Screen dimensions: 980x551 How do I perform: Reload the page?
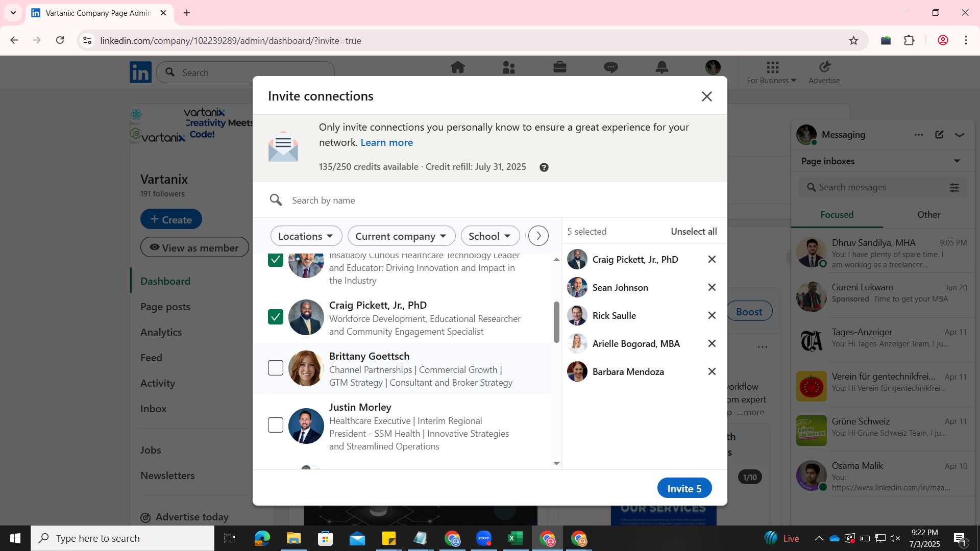[x=60, y=40]
